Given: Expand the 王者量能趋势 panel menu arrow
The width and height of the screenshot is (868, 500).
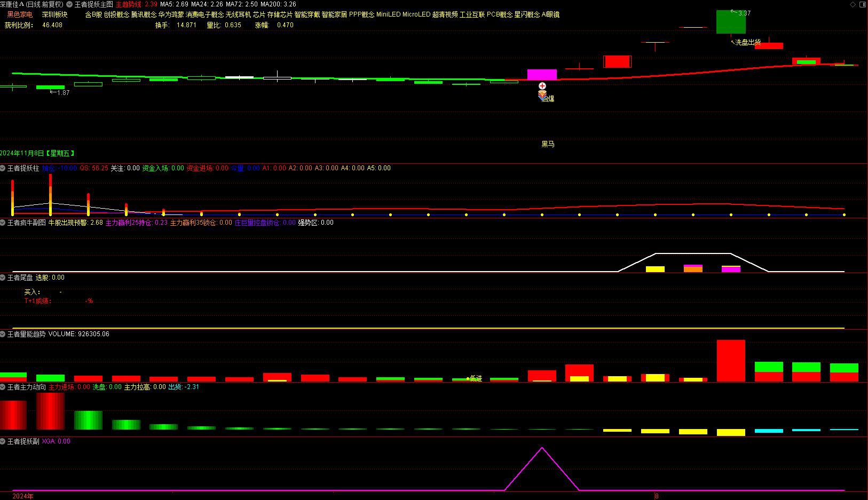Looking at the screenshot, I should pos(3,334).
